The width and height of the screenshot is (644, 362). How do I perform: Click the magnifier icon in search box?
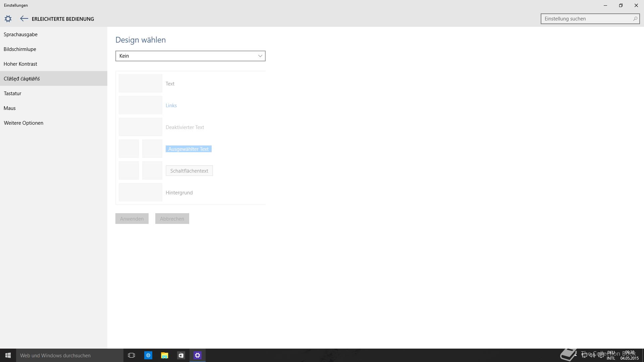point(635,19)
